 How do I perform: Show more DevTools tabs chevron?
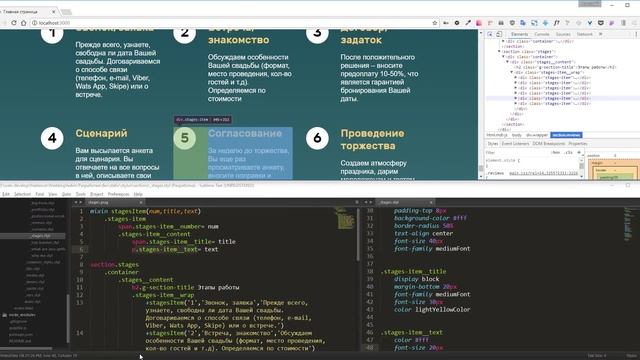601,34
